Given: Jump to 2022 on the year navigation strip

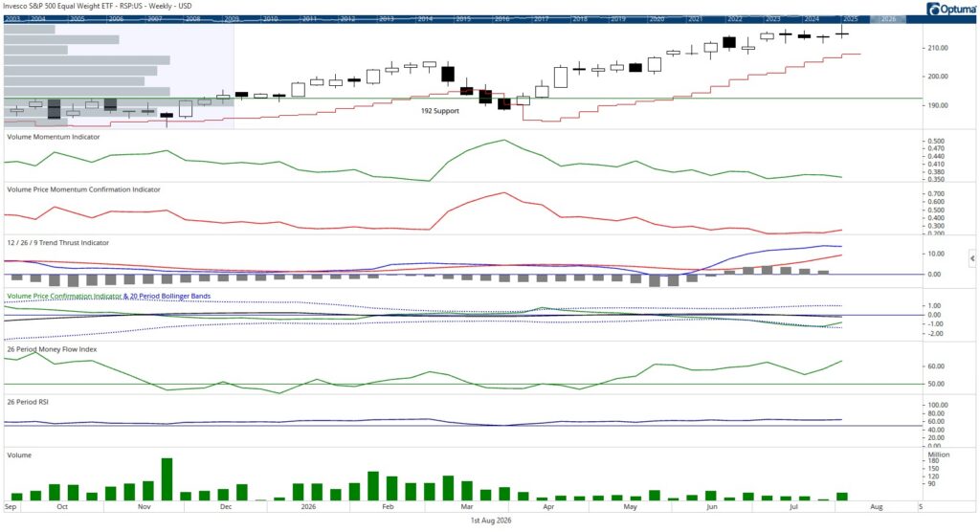Looking at the screenshot, I should click(735, 19).
